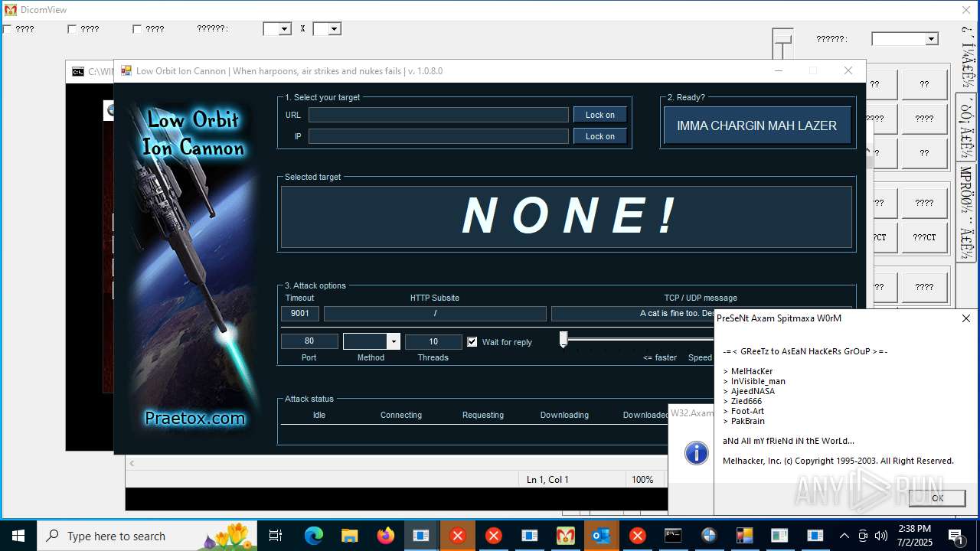Open the notification center icon

955,536
